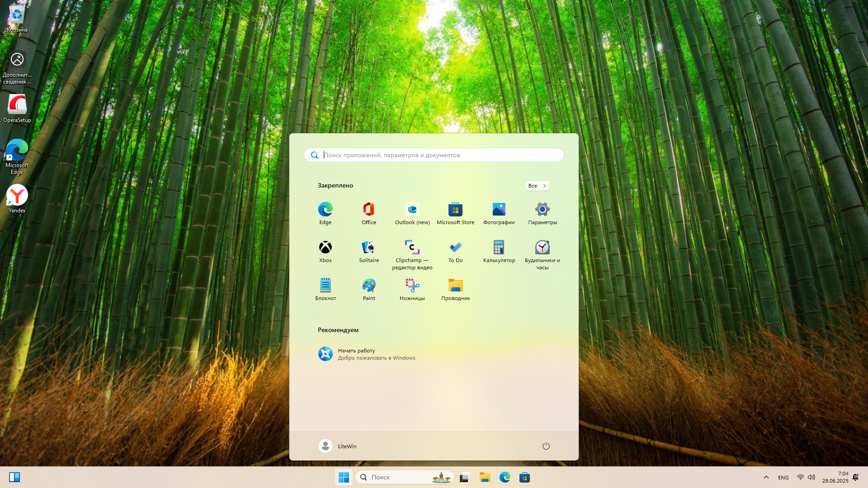Image resolution: width=868 pixels, height=488 pixels.
Task: Show hidden tray icons chevron
Action: 766,478
